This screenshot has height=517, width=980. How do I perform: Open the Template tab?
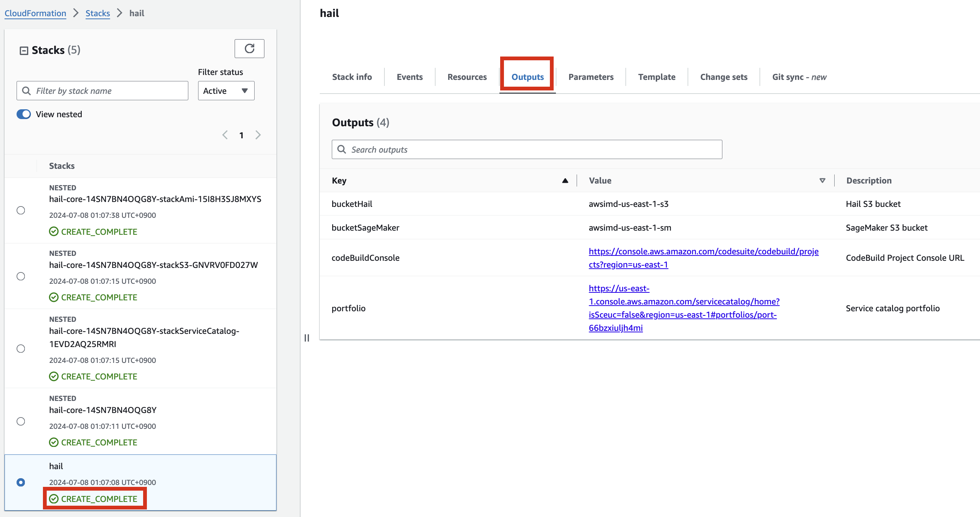656,77
